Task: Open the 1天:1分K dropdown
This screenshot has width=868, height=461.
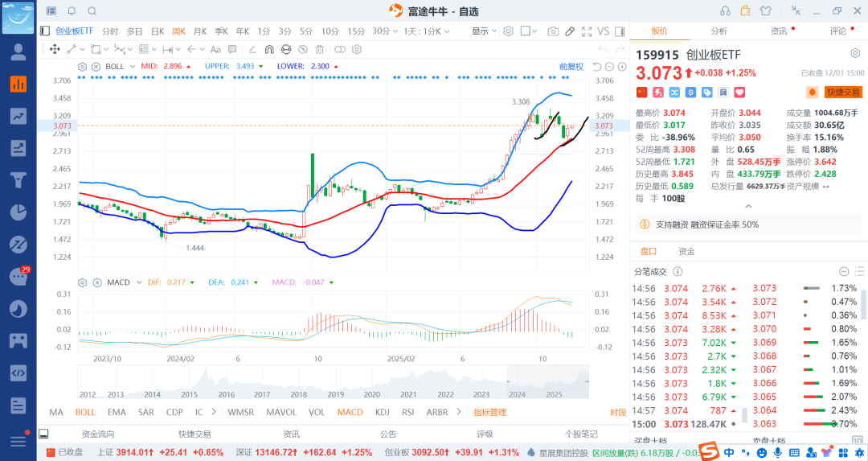Action: [426, 31]
